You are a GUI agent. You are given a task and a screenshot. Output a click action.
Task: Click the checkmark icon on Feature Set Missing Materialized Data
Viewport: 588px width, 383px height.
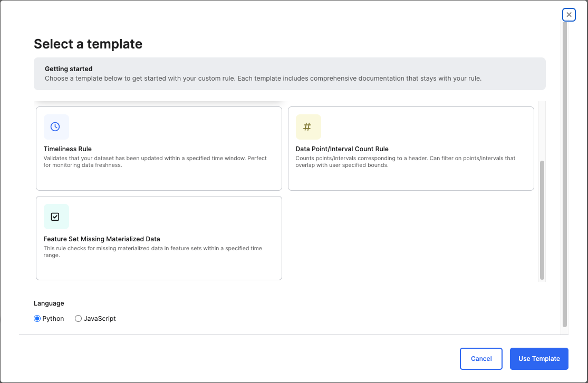coord(56,217)
